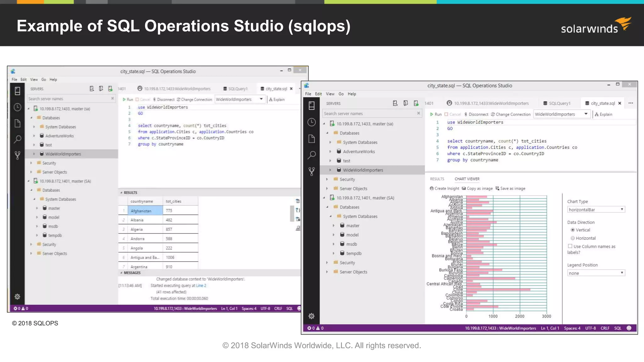Select Horizontal data direction radio button

click(x=572, y=238)
